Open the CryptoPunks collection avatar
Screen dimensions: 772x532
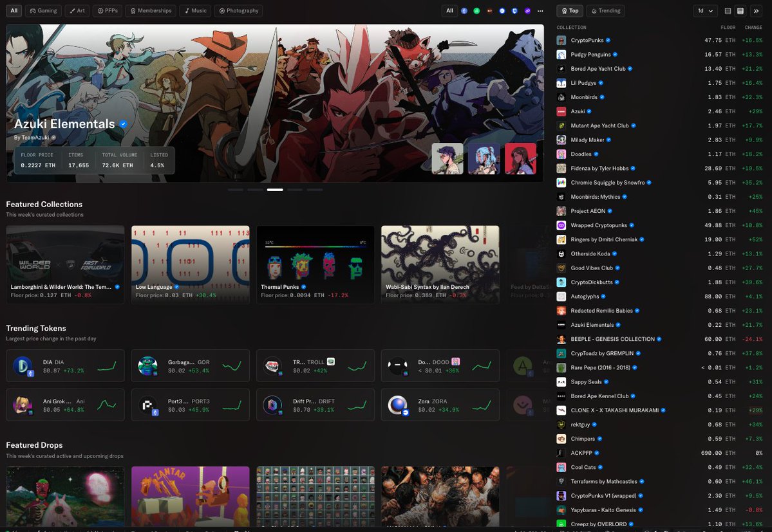coord(561,41)
